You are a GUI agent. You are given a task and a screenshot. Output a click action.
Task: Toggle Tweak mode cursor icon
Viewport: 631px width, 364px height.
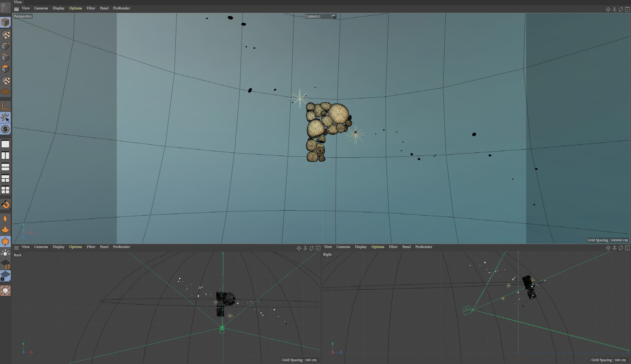[x=5, y=118]
